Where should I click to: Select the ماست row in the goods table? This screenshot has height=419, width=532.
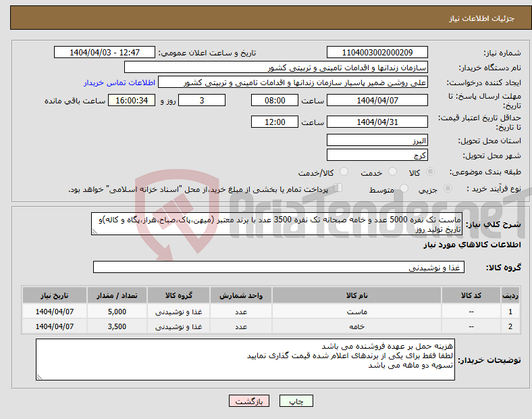click(x=356, y=312)
